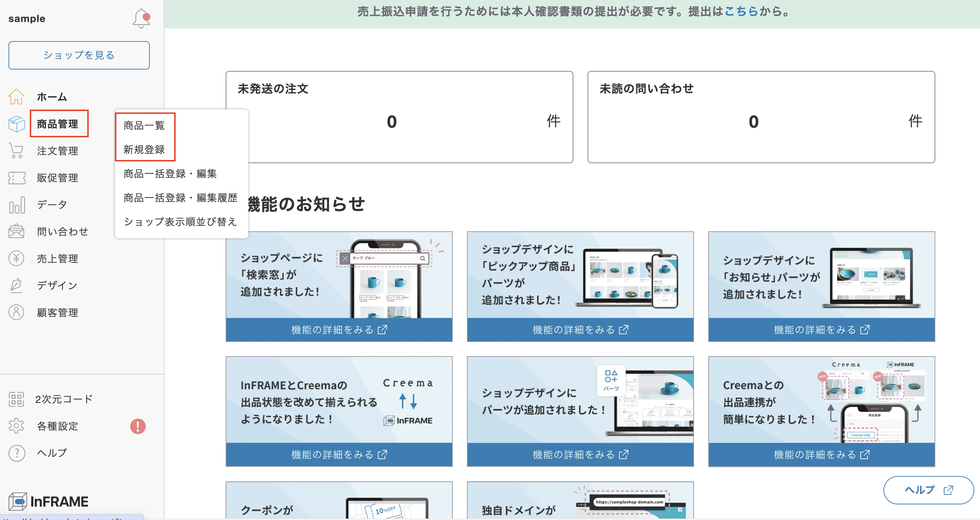
Task: Open 販促管理 in the sidebar
Action: pyautogui.click(x=57, y=178)
